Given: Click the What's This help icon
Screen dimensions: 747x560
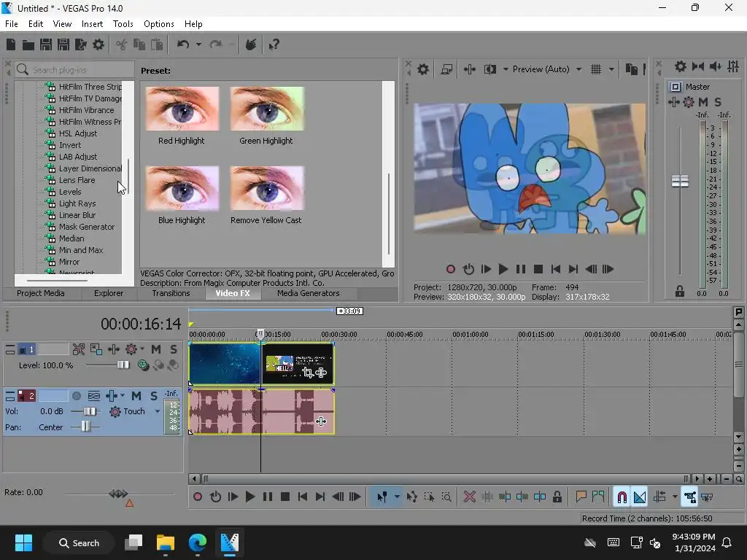Looking at the screenshot, I should tap(274, 44).
